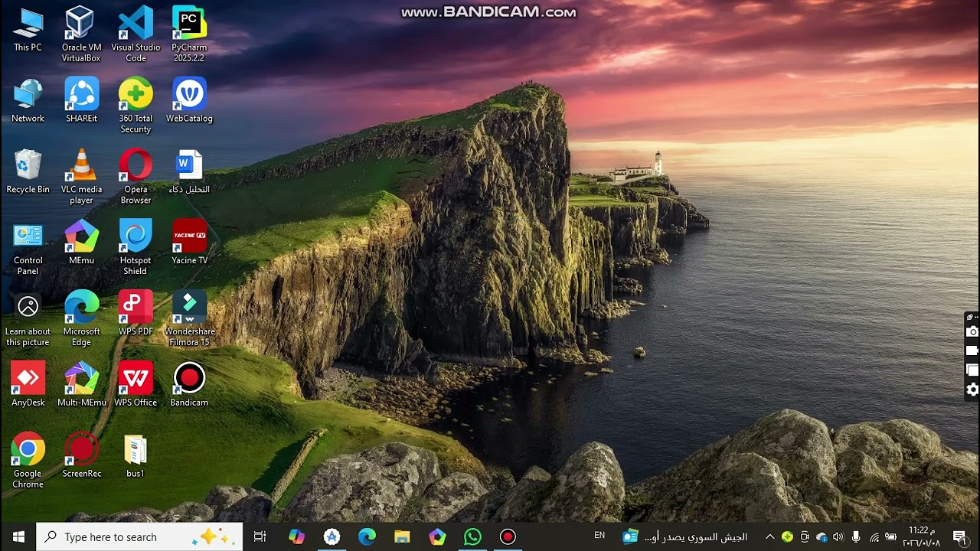This screenshot has width=980, height=551.
Task: Click ScreenRec camera screenshot button on side panel
Action: pos(972,331)
